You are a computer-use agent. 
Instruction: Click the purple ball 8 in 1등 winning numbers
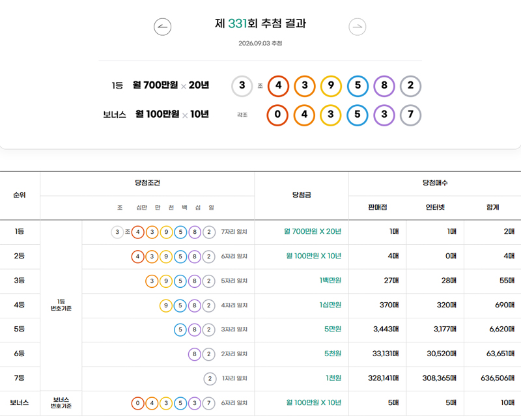[x=384, y=86]
